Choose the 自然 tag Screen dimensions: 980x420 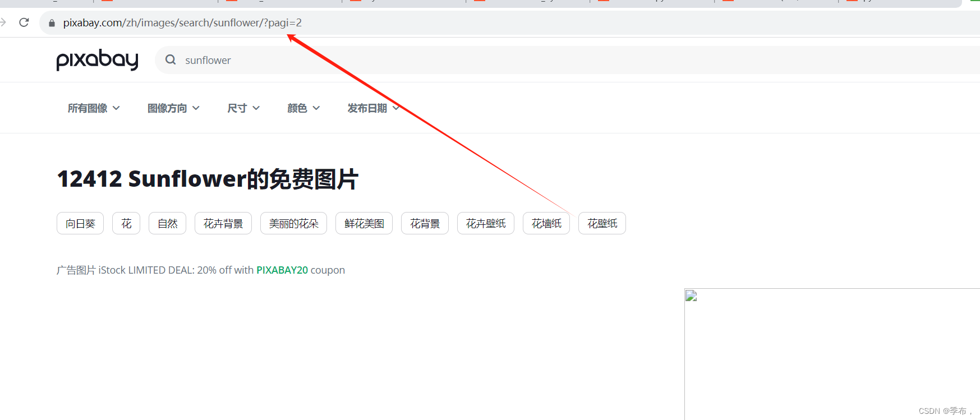click(167, 223)
